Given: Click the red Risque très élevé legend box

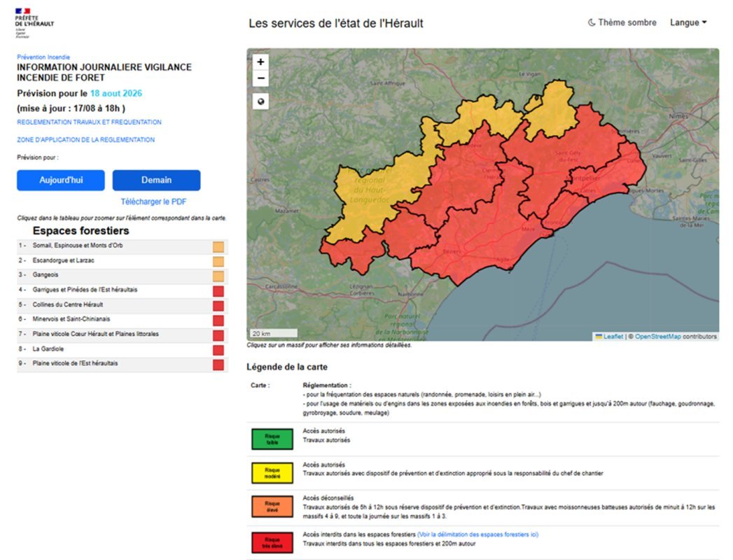Looking at the screenshot, I should 272,542.
